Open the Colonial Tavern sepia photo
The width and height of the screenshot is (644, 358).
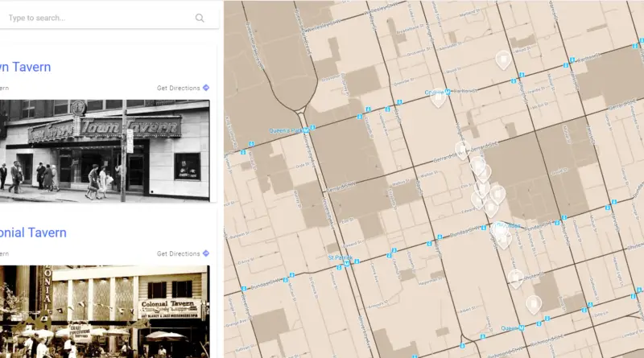click(x=105, y=311)
